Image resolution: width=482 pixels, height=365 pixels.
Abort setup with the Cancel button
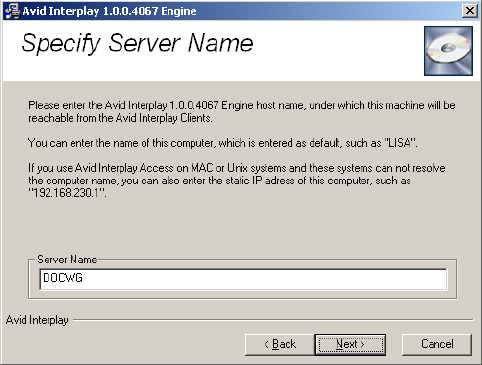tap(437, 344)
